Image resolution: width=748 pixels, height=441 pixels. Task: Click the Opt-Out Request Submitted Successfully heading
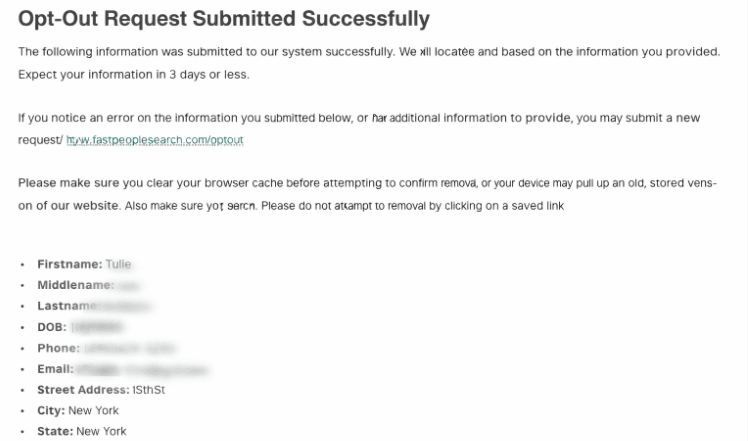pyautogui.click(x=224, y=19)
